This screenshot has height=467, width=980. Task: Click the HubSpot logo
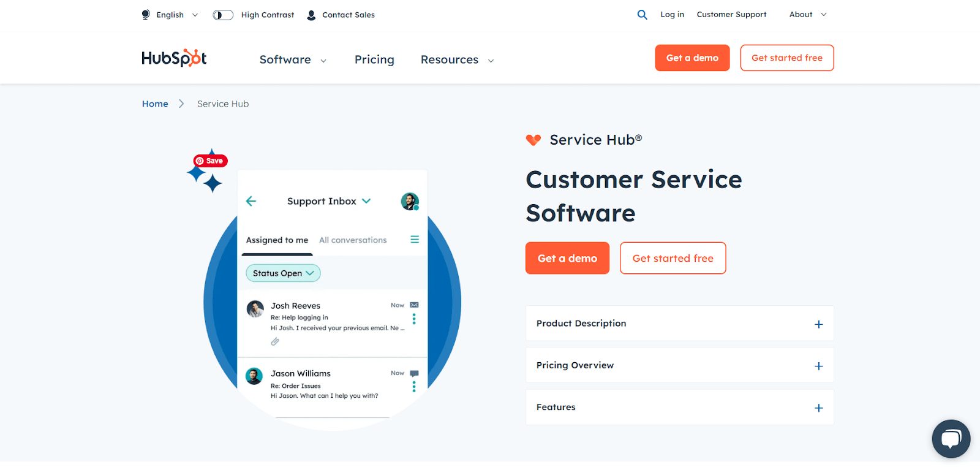pos(174,58)
